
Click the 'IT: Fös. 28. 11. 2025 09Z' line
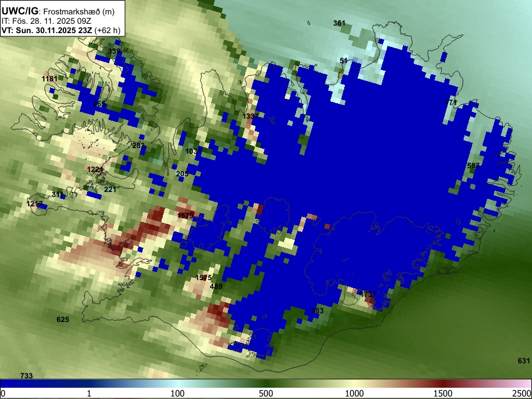pos(46,21)
